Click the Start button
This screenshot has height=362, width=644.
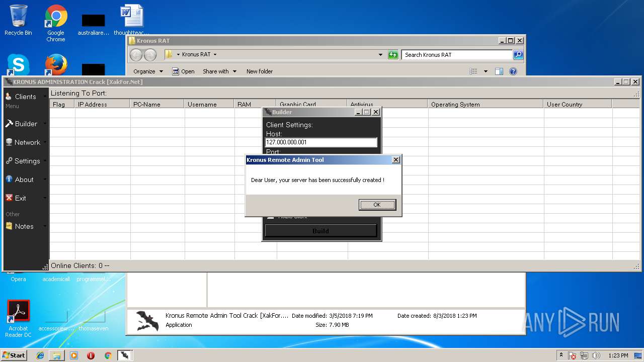[x=14, y=355]
